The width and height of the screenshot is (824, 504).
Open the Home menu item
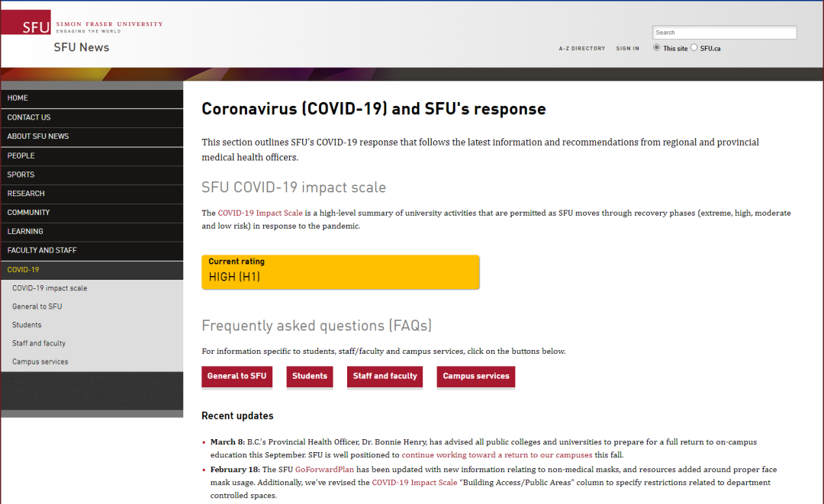pyautogui.click(x=18, y=98)
